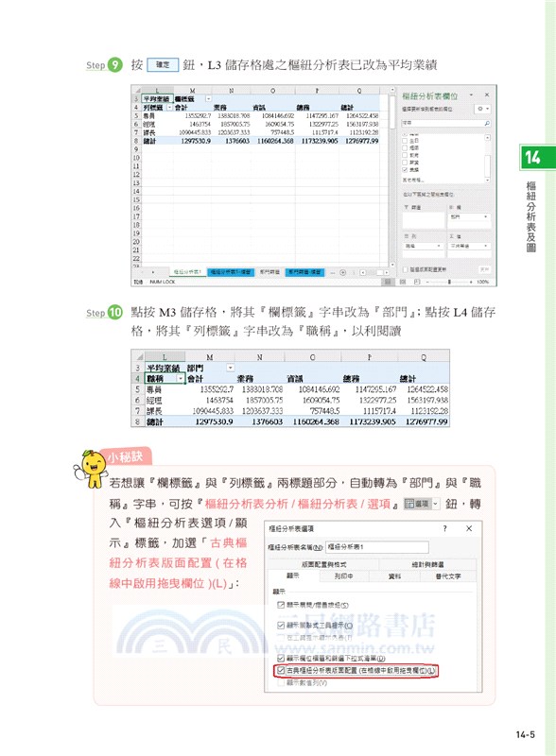Open 部門 field dropdown in columns area
The image size is (556, 756).
(x=485, y=217)
